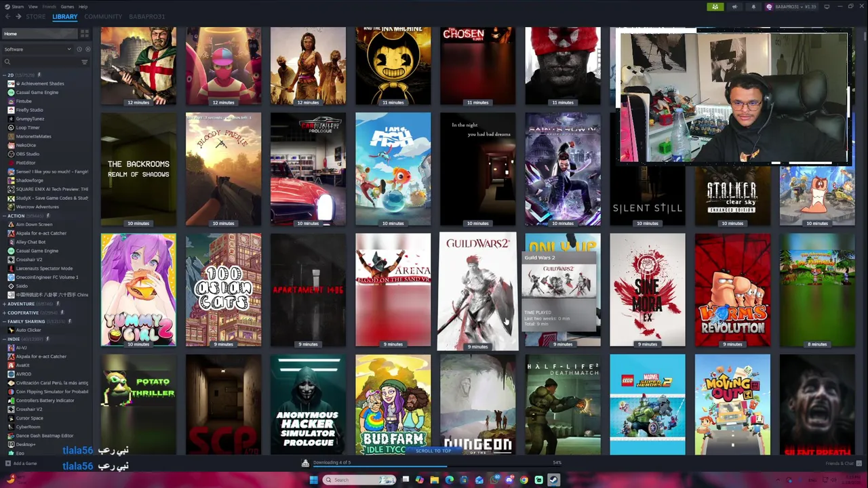Open Moving Out game cover
Screen dimensions: 868x488
(x=732, y=405)
